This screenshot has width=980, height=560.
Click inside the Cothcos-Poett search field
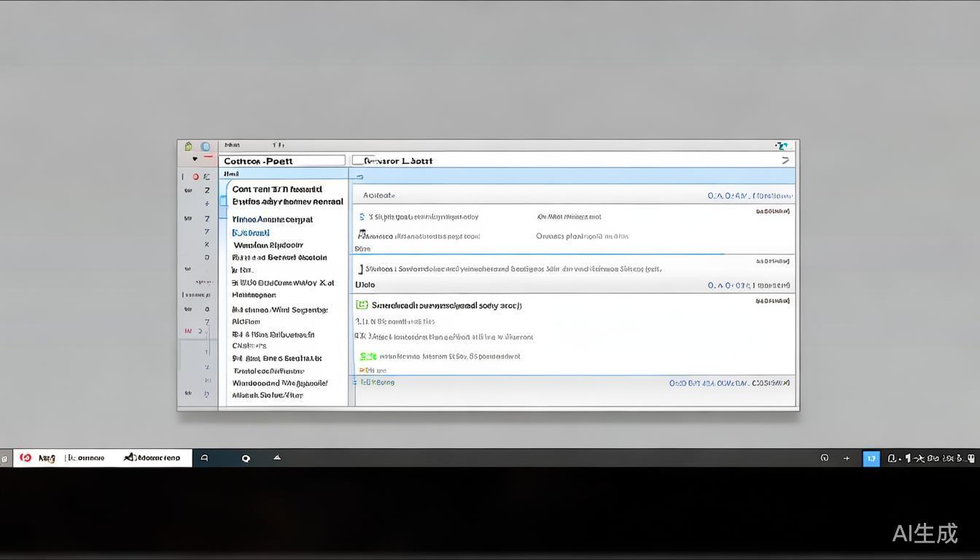click(282, 160)
